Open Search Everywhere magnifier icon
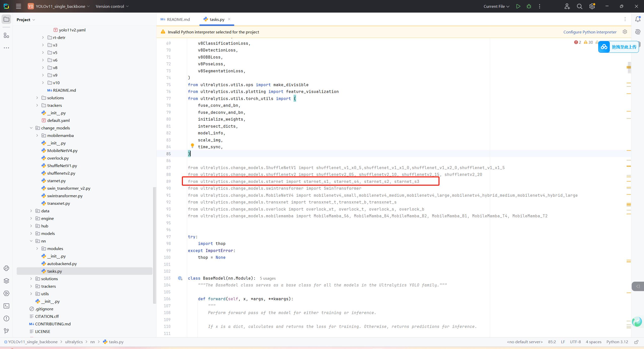The image size is (644, 349). tap(579, 6)
